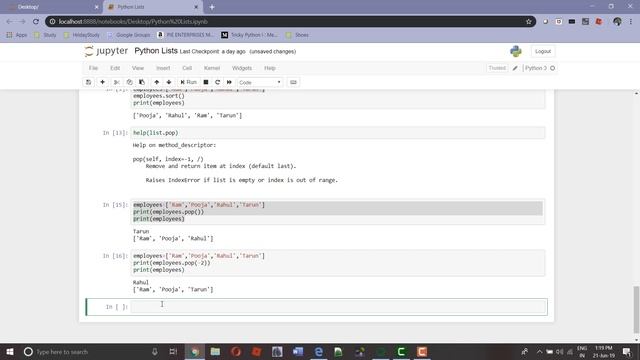Go forward in browser history
This screenshot has width=640, height=360.
[x=22, y=22]
